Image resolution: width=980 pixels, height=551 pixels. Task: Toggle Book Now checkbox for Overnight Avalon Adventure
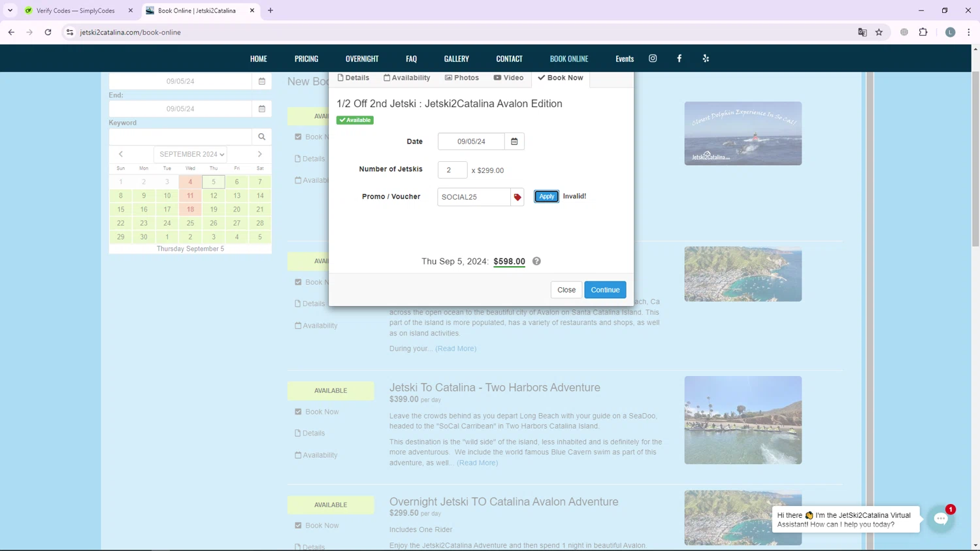coord(298,526)
